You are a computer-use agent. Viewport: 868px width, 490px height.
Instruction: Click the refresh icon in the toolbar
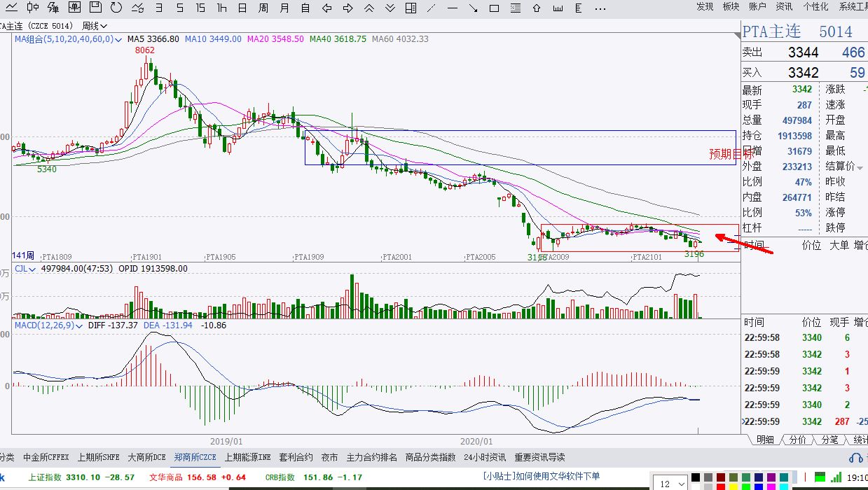point(116,8)
